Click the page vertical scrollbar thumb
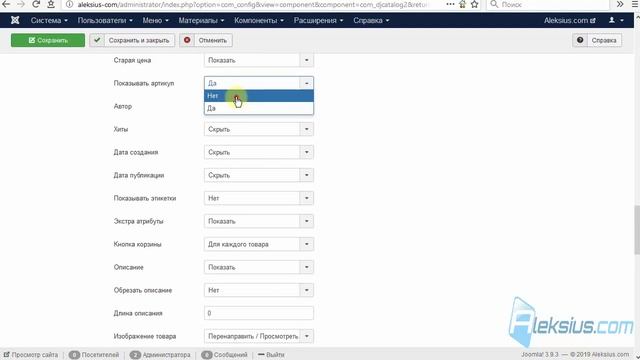Screen dimensions: 640x360 [636, 230]
